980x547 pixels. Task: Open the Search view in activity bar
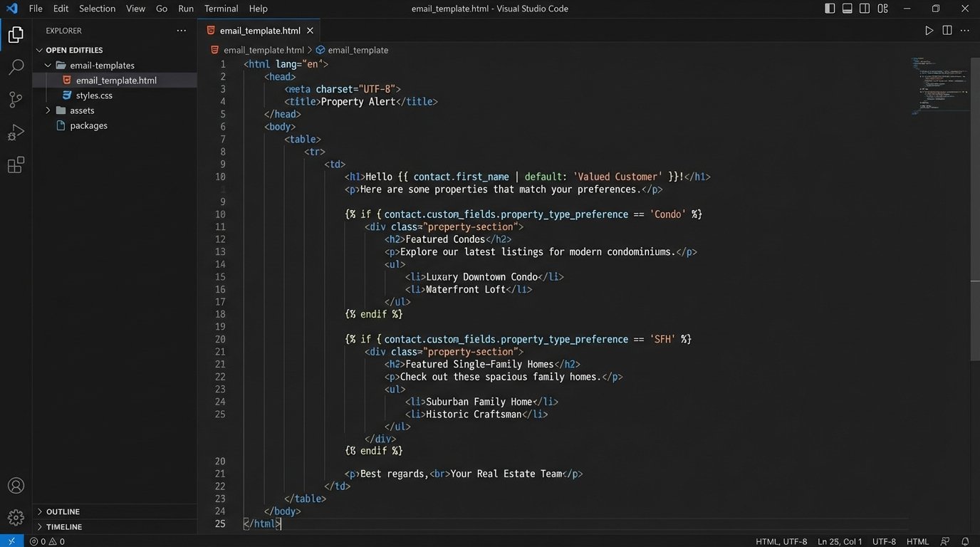pyautogui.click(x=16, y=68)
